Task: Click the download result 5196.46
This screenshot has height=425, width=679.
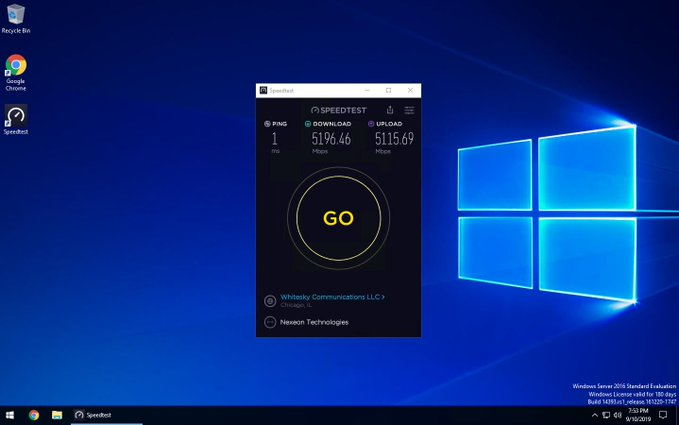Action: tap(331, 139)
